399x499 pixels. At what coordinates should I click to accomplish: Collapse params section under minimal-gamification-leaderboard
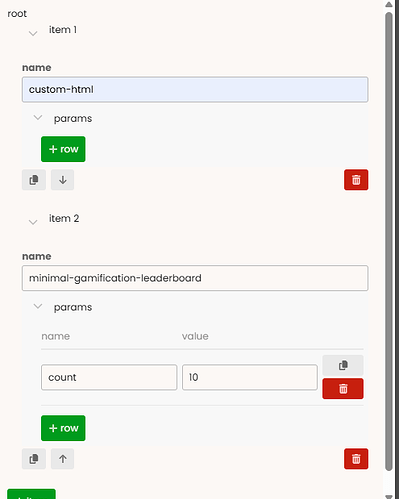click(x=38, y=306)
